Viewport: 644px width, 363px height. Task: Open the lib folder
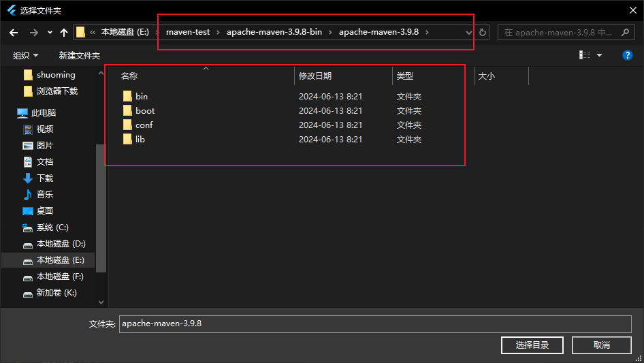tap(140, 139)
